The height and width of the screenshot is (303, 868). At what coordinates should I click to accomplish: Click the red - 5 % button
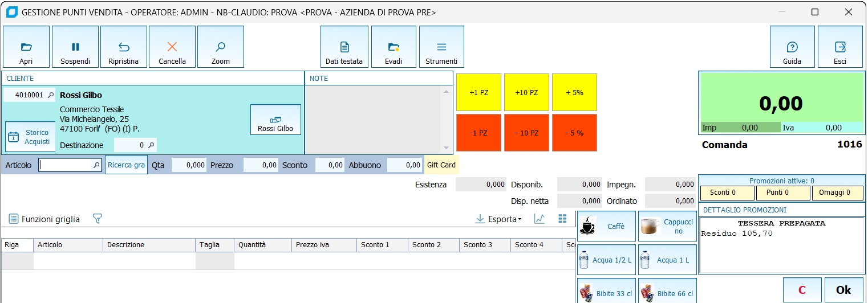[574, 133]
